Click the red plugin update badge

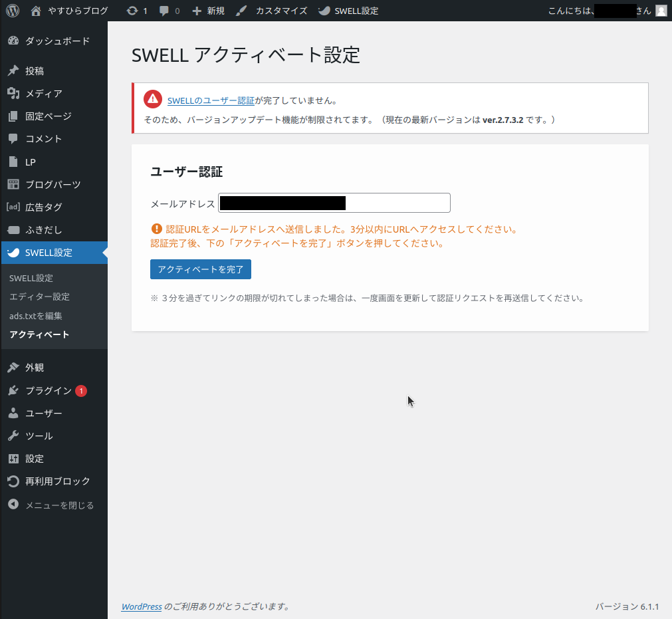click(x=81, y=390)
